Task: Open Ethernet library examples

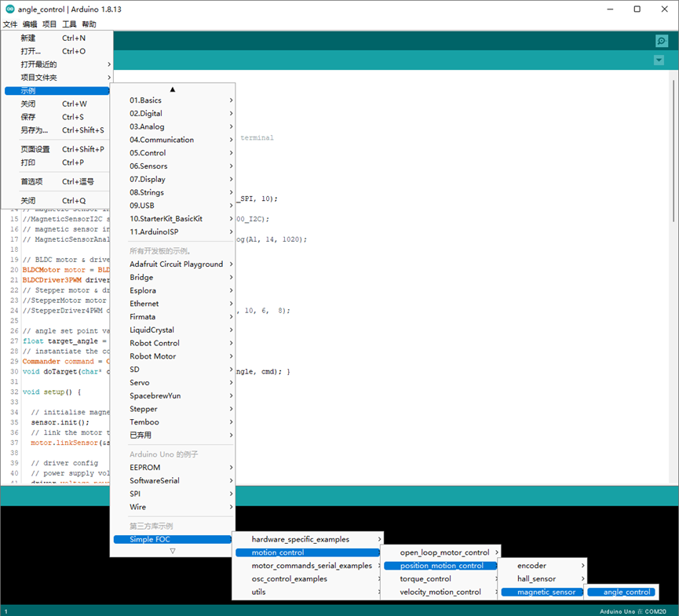Action: tap(173, 304)
